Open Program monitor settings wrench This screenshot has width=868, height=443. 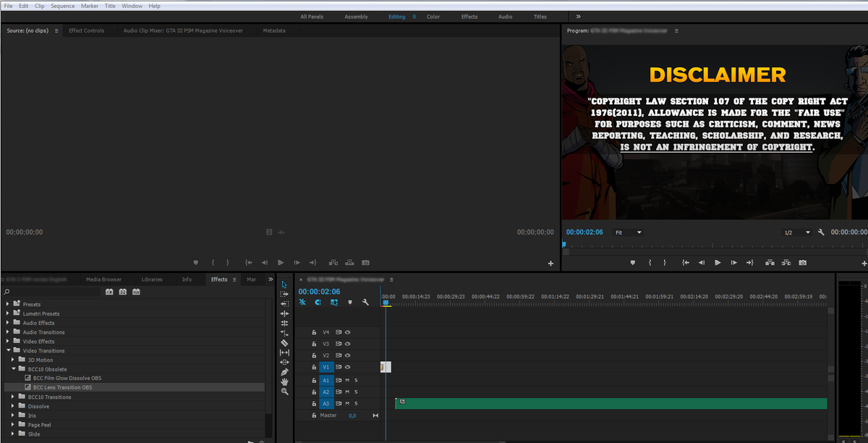(821, 232)
